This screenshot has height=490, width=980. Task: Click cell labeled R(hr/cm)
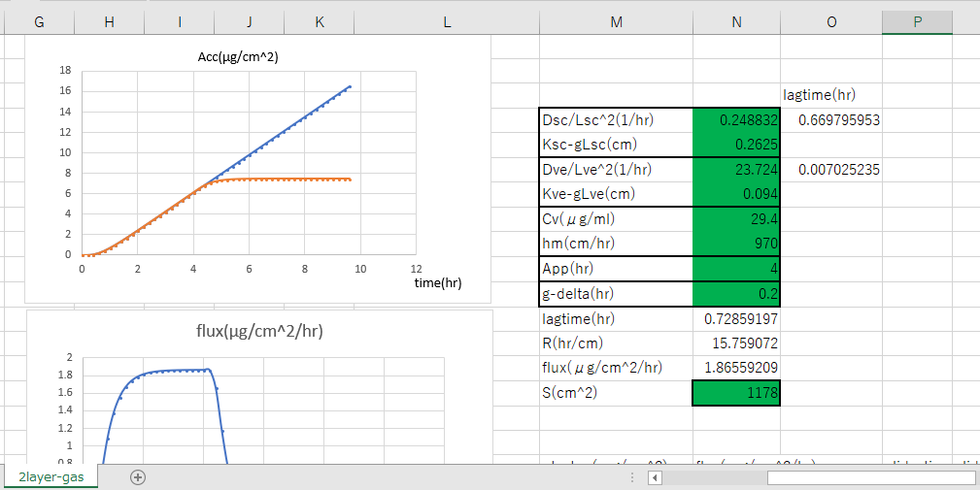coord(616,343)
